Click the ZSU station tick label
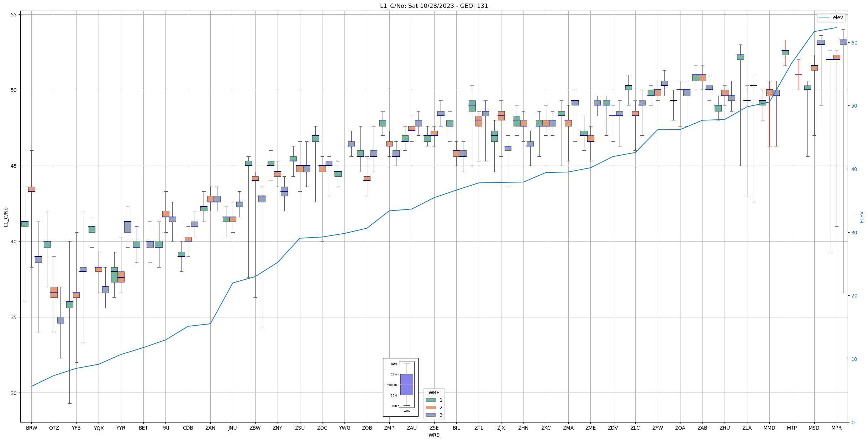This screenshot has height=441, width=868. 300,428
